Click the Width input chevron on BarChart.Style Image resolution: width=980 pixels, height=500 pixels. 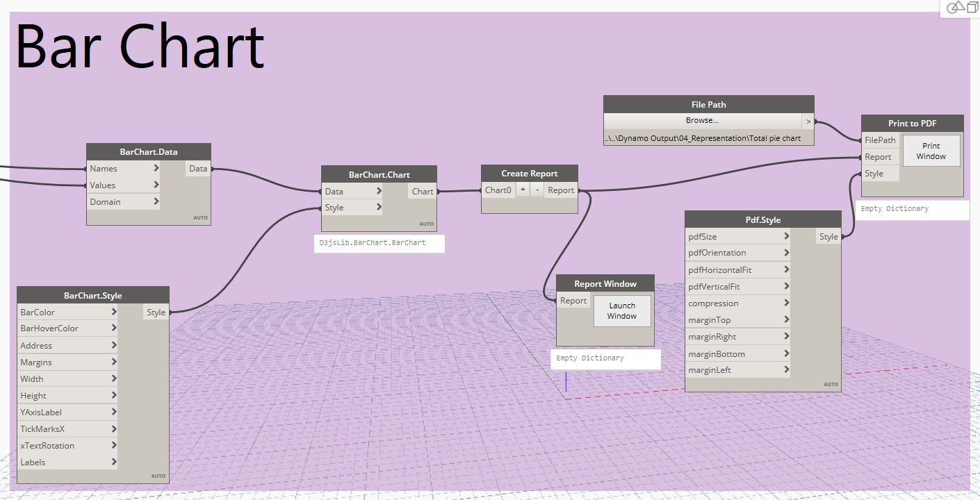[114, 378]
